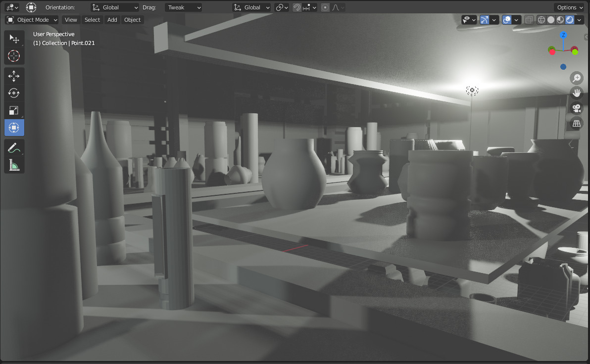Select the Select Box tool
This screenshot has height=364, width=590.
14,39
